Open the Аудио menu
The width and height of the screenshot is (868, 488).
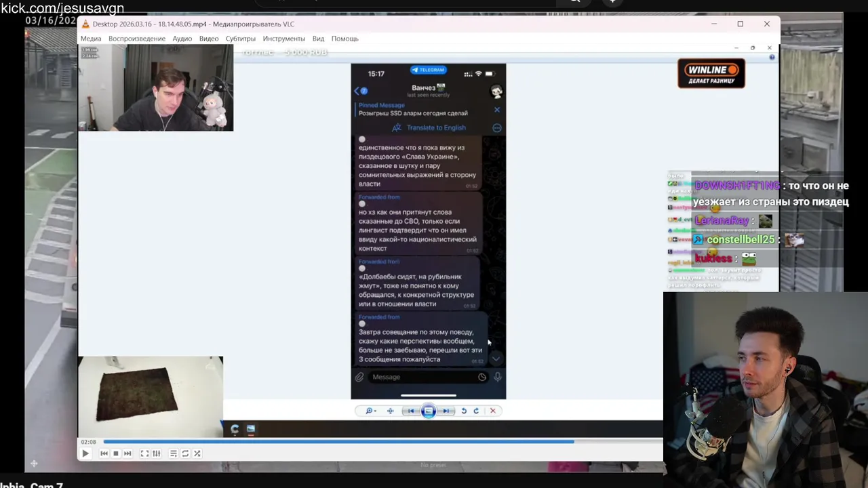tap(182, 39)
